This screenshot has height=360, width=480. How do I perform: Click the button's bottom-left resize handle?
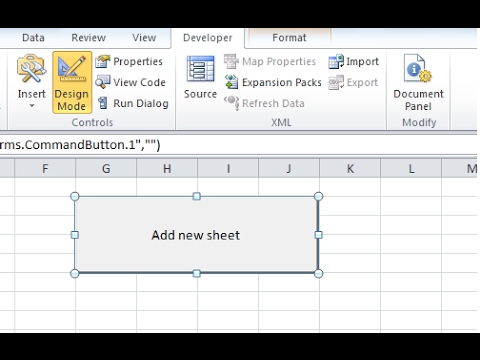pyautogui.click(x=75, y=273)
